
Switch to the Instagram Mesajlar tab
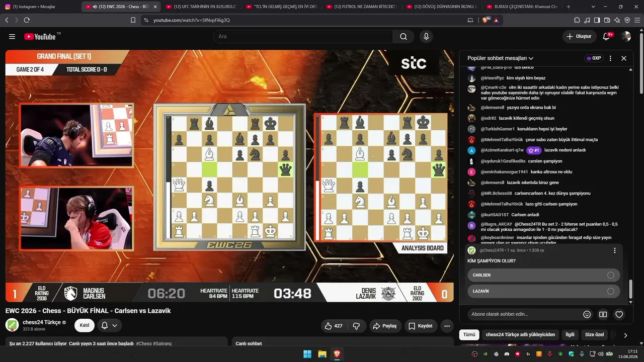pos(40,7)
